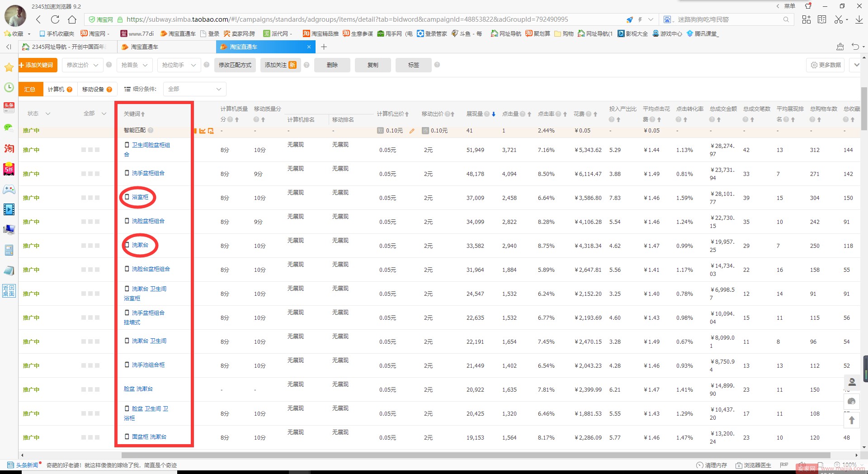Select checkbox for keyword 洗脸盆柜组合
The width and height of the screenshot is (868, 474).
(127, 221)
